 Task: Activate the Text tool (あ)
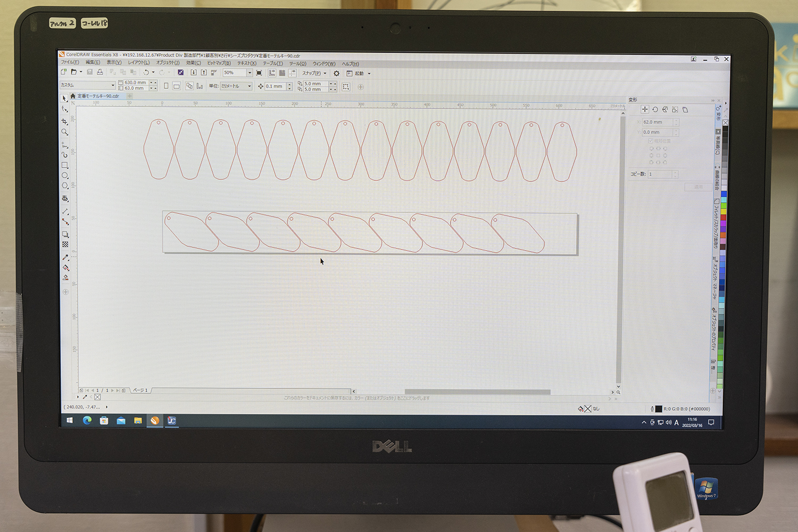click(x=65, y=198)
